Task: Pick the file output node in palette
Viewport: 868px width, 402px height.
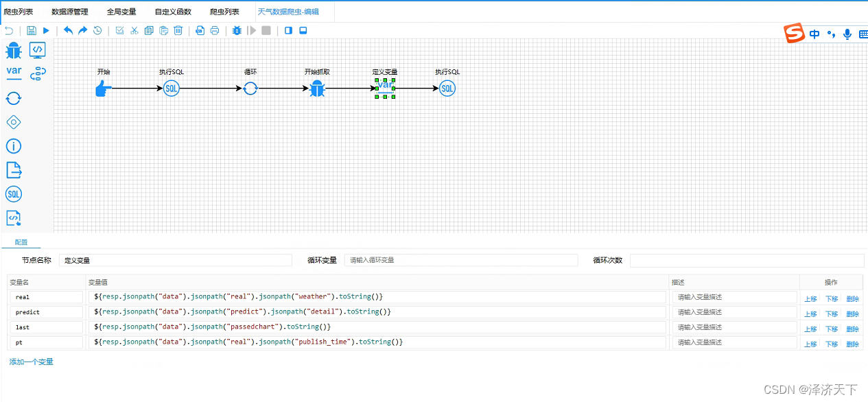Action: point(14,170)
